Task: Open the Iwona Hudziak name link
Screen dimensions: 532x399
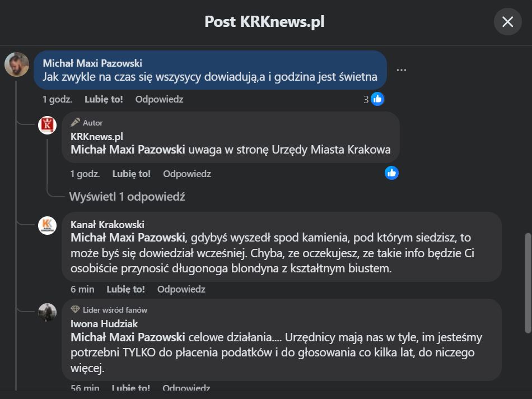Action: [x=104, y=323]
